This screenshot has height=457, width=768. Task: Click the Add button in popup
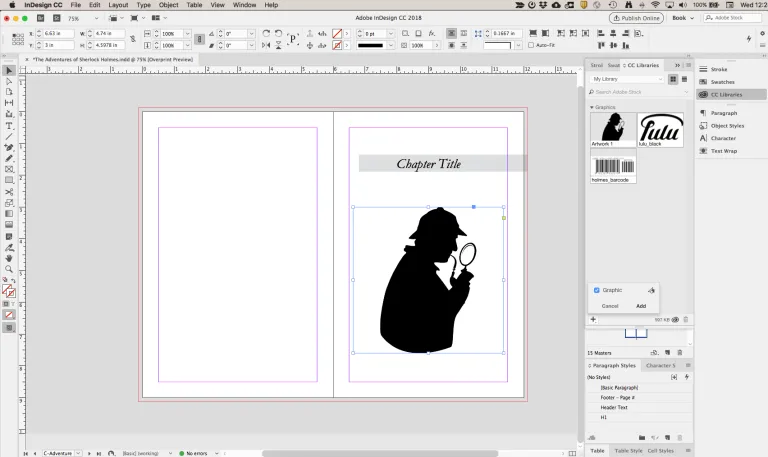pyautogui.click(x=641, y=306)
